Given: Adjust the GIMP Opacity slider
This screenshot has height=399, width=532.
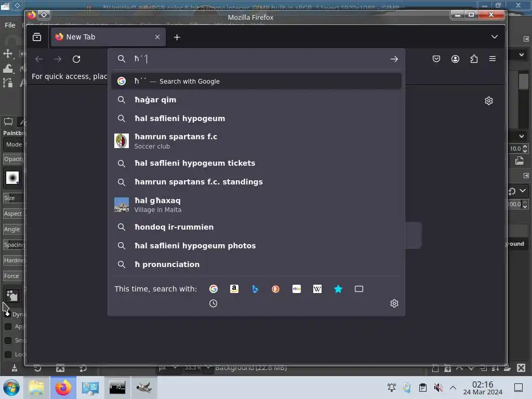Looking at the screenshot, I should (14, 159).
